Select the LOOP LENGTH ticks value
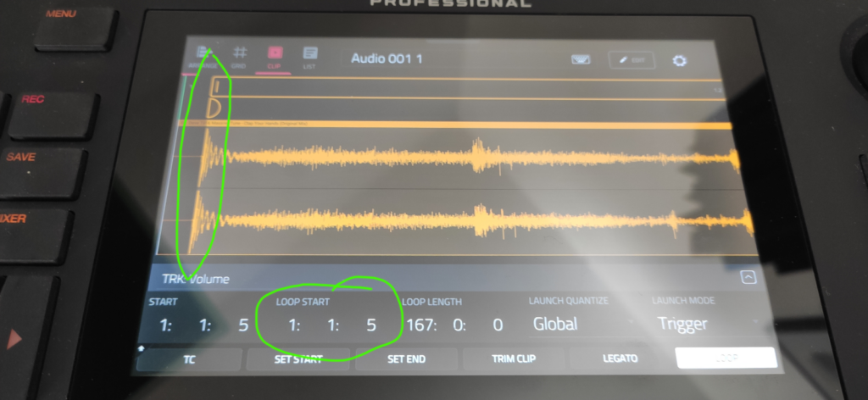868x400 pixels. coord(498,325)
